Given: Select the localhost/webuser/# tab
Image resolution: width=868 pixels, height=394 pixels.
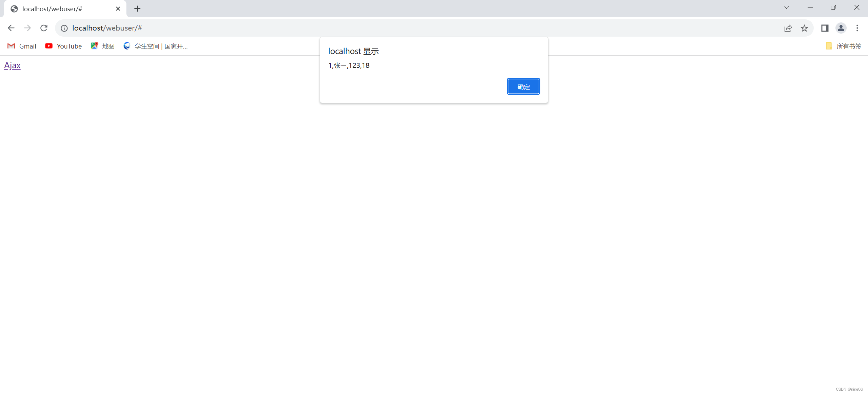Looking at the screenshot, I should [x=61, y=9].
